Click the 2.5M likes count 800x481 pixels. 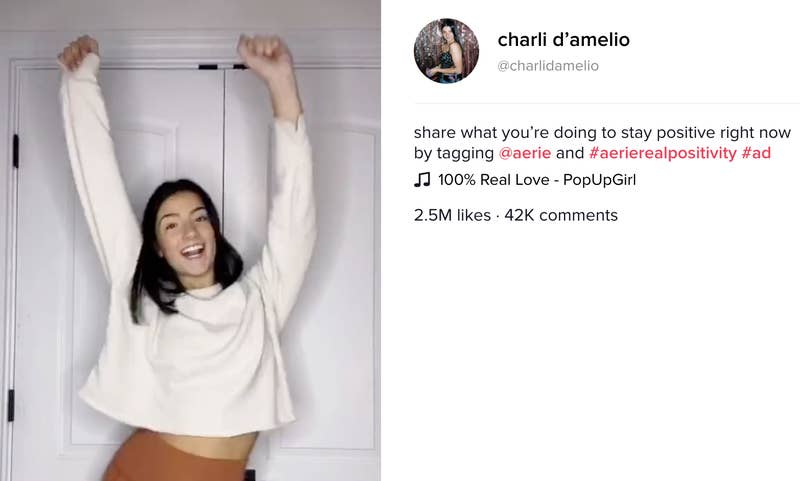coord(452,215)
